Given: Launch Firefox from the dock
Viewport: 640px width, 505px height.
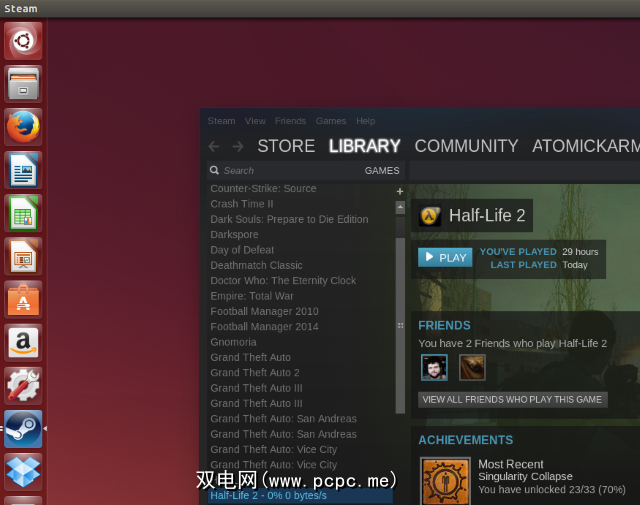Looking at the screenshot, I should (x=23, y=127).
